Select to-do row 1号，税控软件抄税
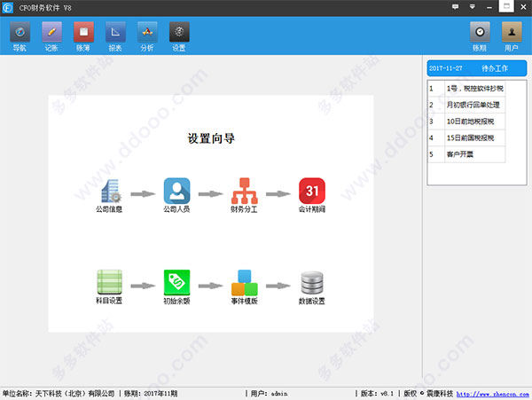The image size is (532, 400). [466, 89]
